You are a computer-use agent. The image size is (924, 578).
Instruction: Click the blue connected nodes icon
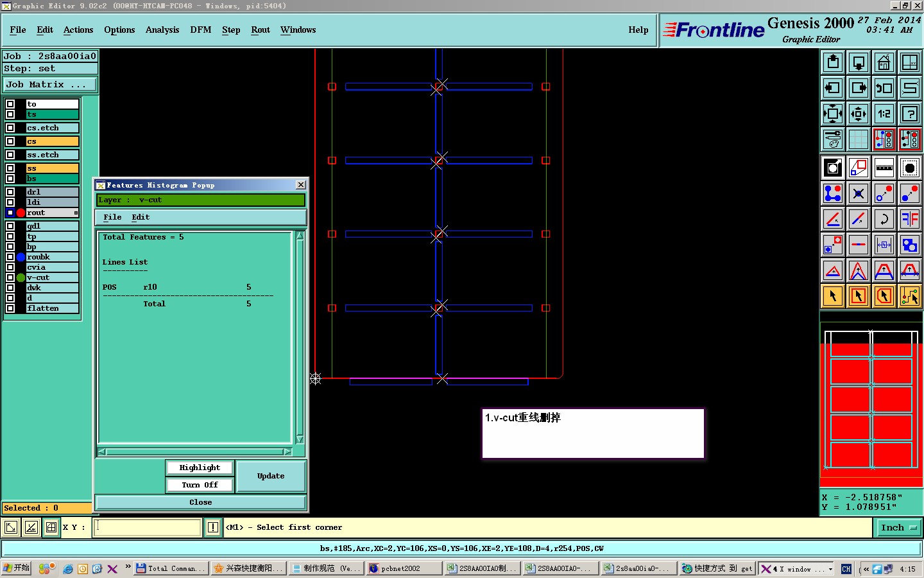tap(833, 193)
